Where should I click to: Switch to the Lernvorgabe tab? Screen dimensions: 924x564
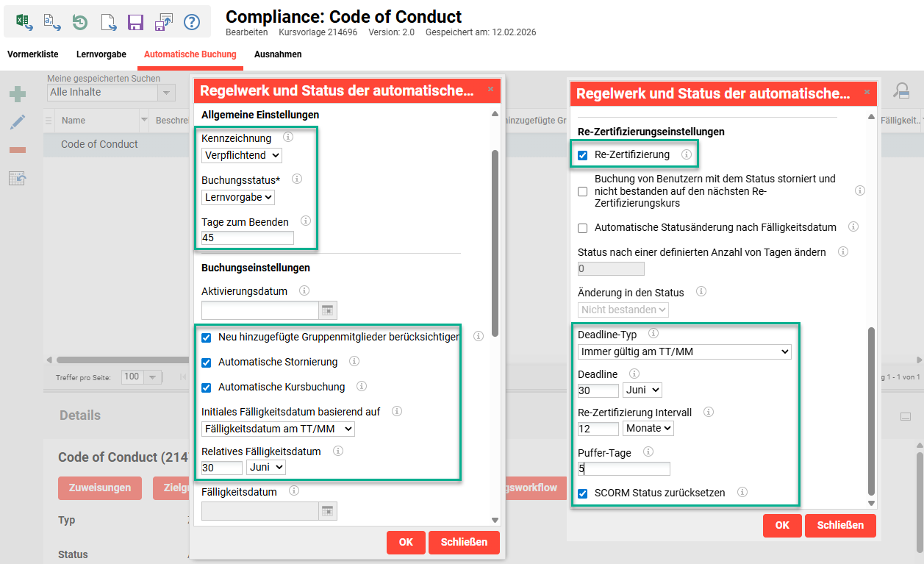coord(101,54)
